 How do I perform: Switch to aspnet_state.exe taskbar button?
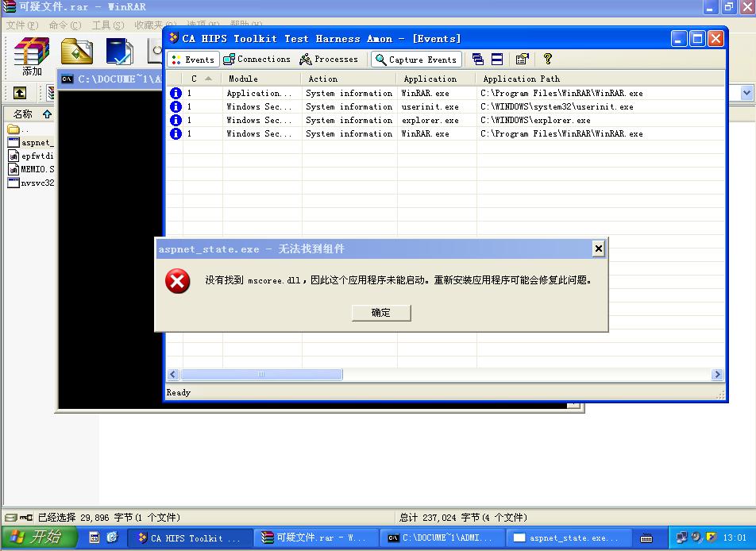pos(569,538)
